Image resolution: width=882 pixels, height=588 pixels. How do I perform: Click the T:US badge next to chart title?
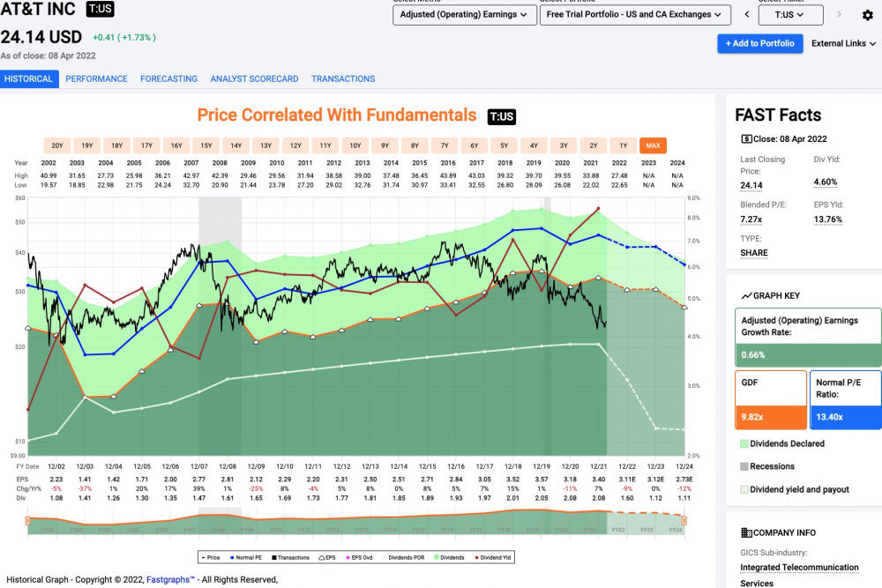coord(501,116)
